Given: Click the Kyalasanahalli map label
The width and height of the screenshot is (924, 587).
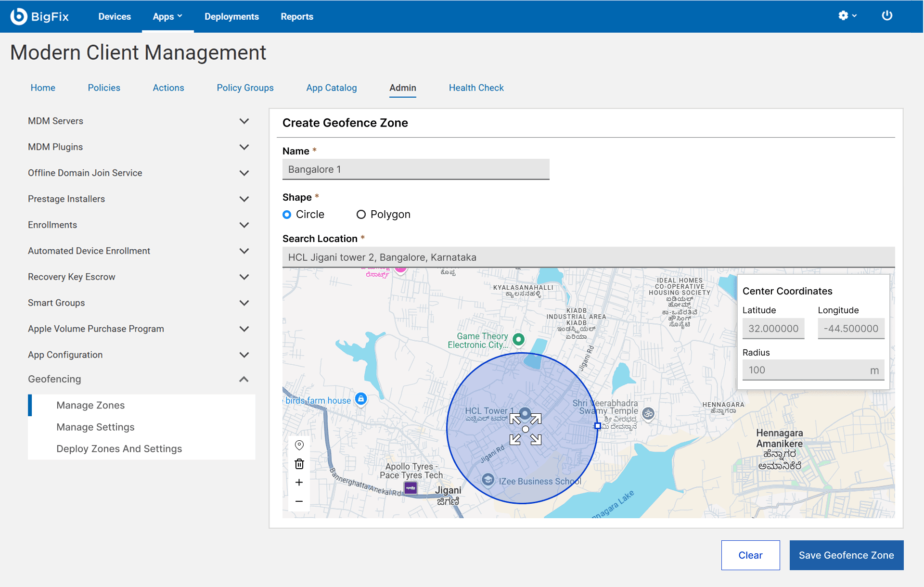Looking at the screenshot, I should pyautogui.click(x=523, y=291).
